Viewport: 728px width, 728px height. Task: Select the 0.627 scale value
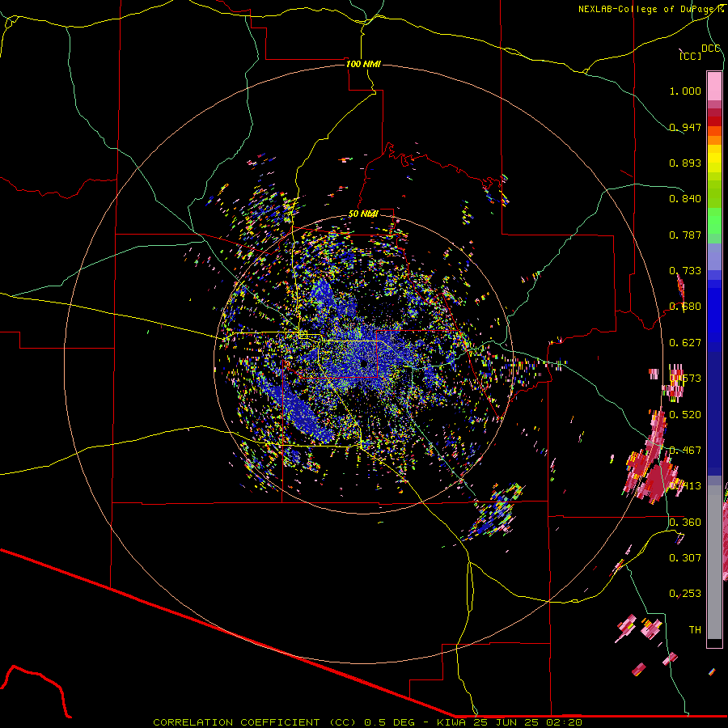click(685, 343)
